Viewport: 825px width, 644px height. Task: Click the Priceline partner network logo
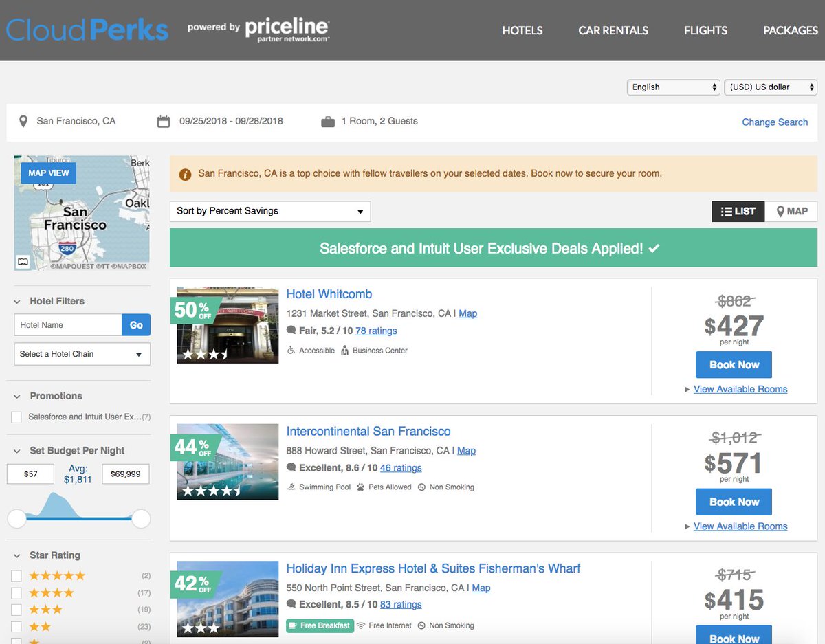[287, 30]
